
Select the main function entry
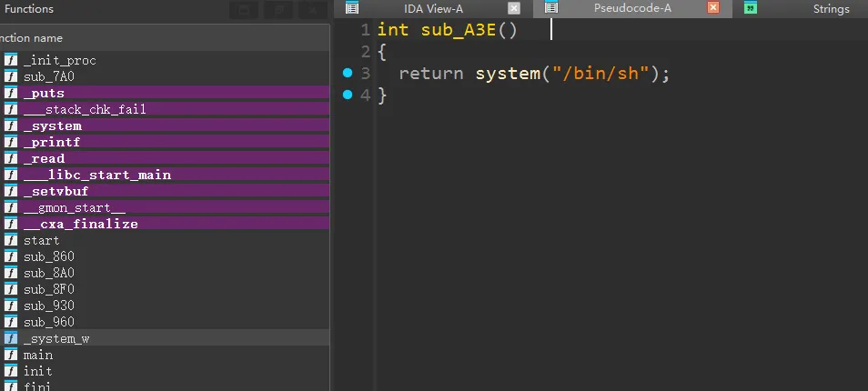[38, 355]
